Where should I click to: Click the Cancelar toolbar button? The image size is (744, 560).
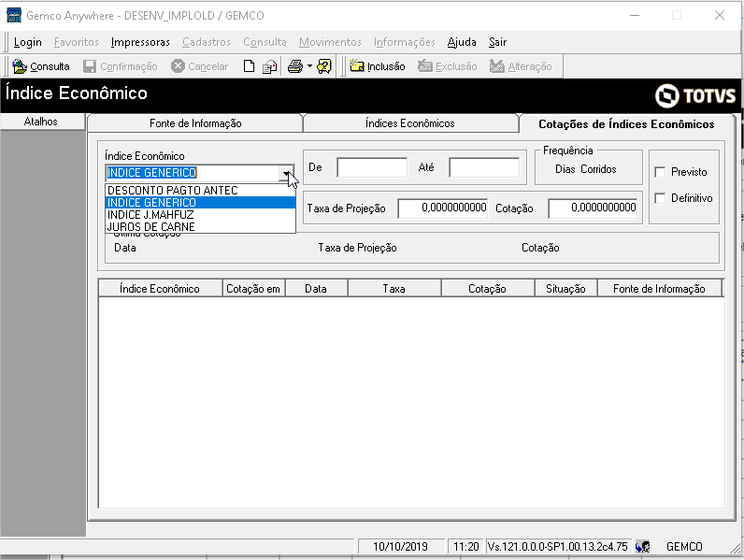pos(200,66)
